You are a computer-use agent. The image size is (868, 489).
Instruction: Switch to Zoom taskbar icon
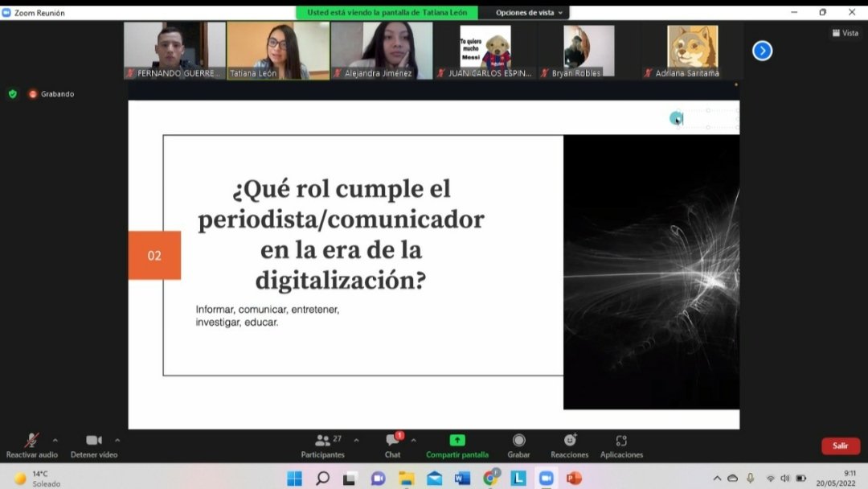[546, 478]
